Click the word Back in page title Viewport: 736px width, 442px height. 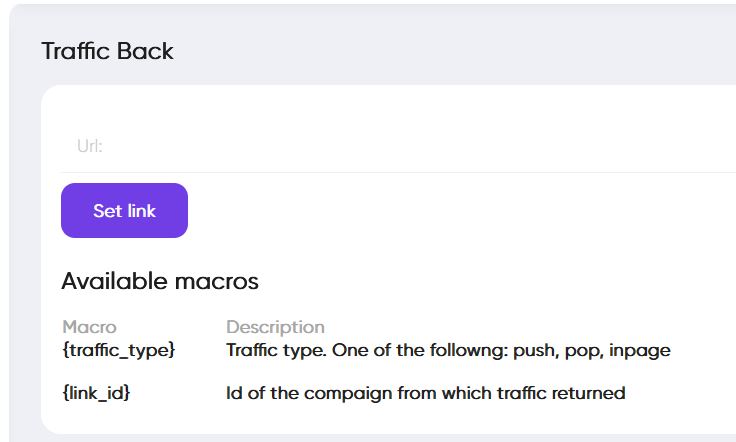pyautogui.click(x=146, y=51)
